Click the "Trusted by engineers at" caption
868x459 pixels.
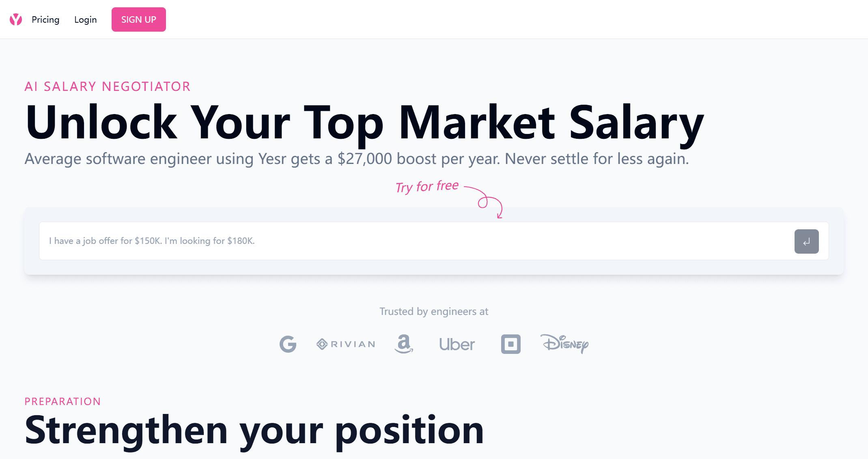tap(434, 311)
